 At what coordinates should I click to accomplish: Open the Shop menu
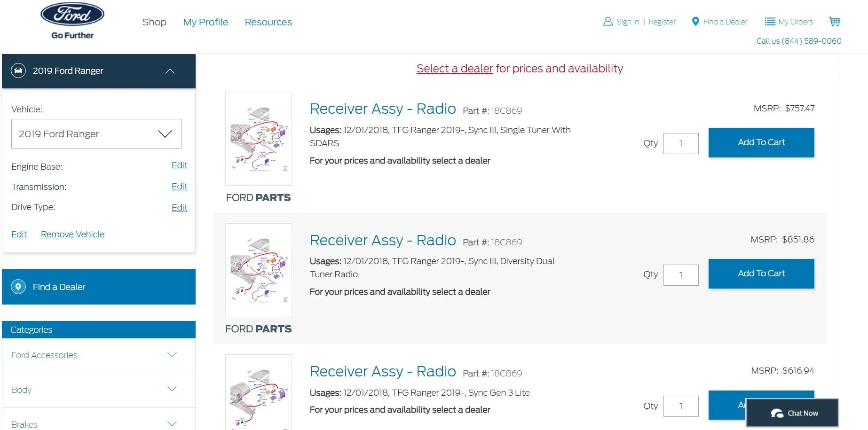[154, 22]
